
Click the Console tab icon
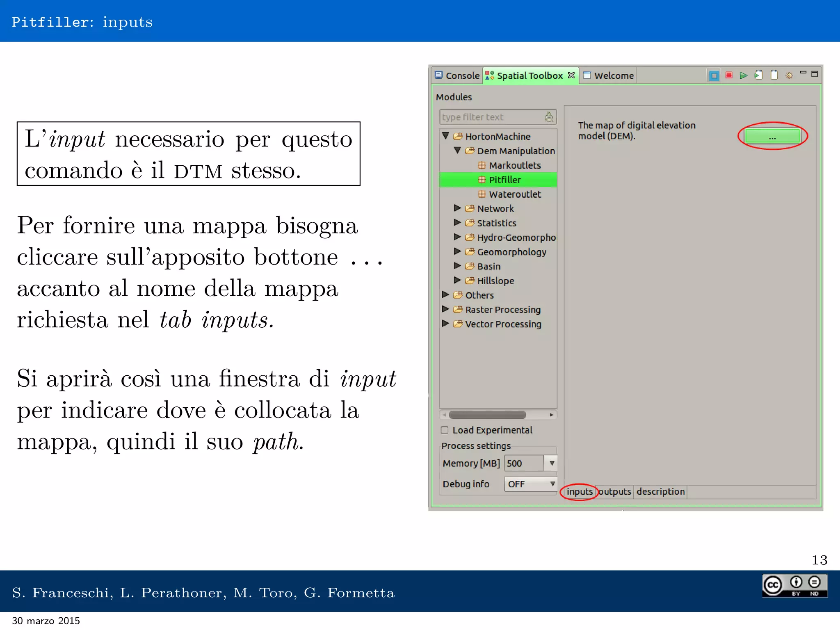(438, 75)
